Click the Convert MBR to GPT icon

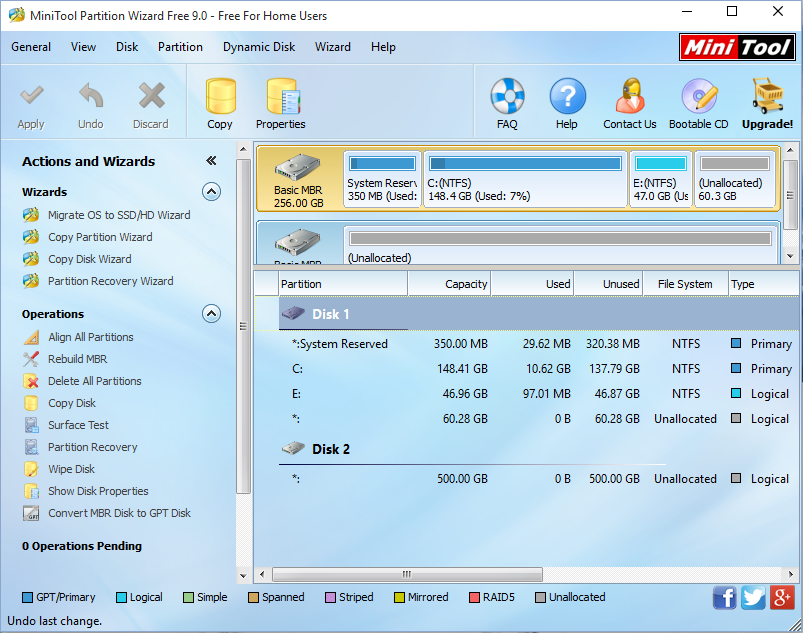coord(31,513)
